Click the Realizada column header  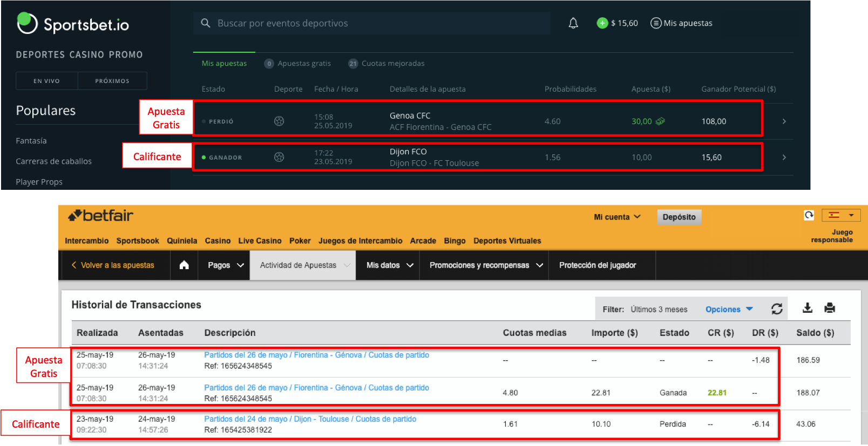click(97, 333)
